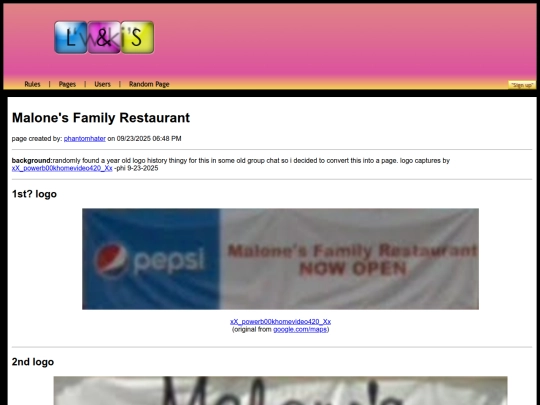Select the '2nd logo' heading
540x405 pixels.
pos(33,362)
